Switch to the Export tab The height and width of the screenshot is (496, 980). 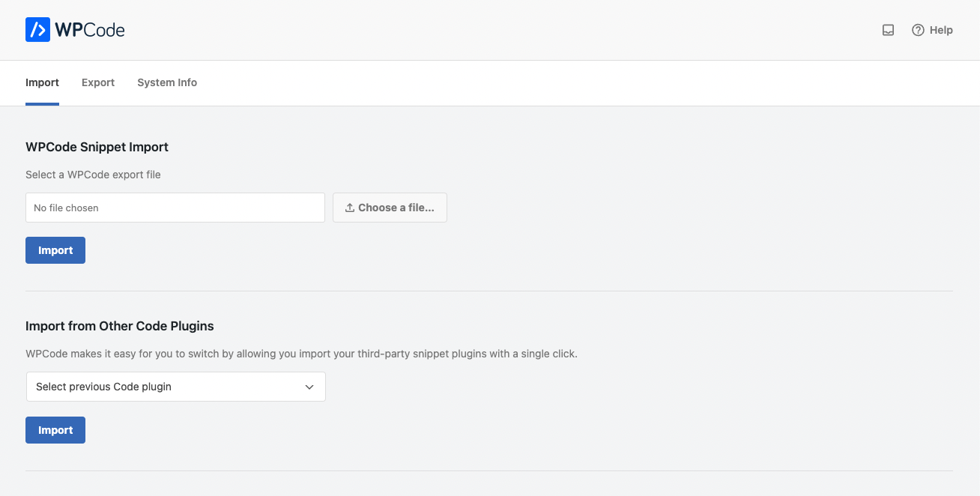pos(98,82)
